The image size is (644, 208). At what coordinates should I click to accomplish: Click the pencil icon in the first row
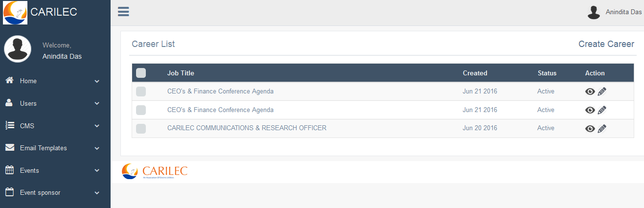602,92
